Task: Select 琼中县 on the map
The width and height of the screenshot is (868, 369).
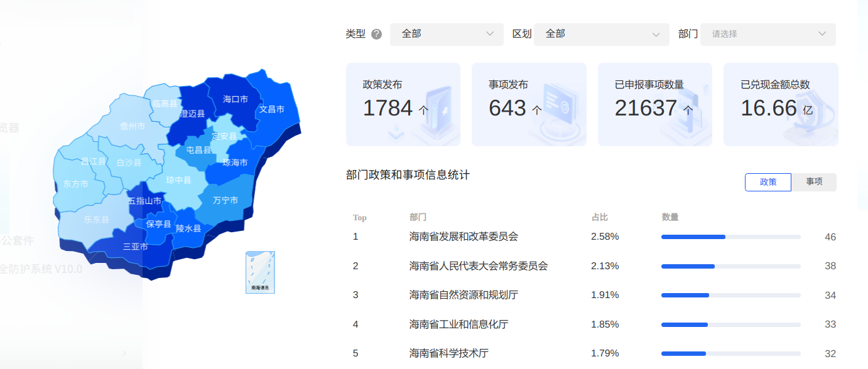Action: pos(178,180)
